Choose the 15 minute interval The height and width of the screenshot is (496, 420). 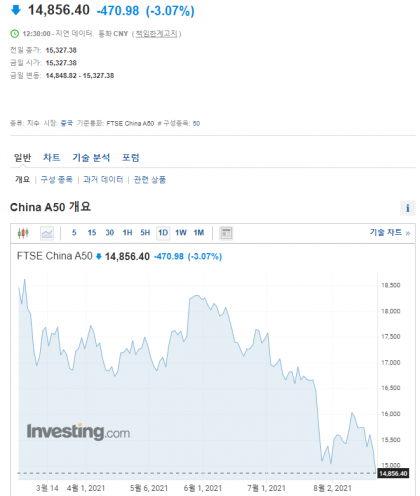pos(92,233)
